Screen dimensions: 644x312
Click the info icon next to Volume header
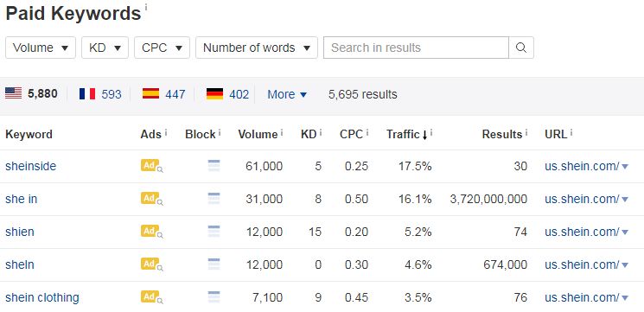click(x=282, y=132)
